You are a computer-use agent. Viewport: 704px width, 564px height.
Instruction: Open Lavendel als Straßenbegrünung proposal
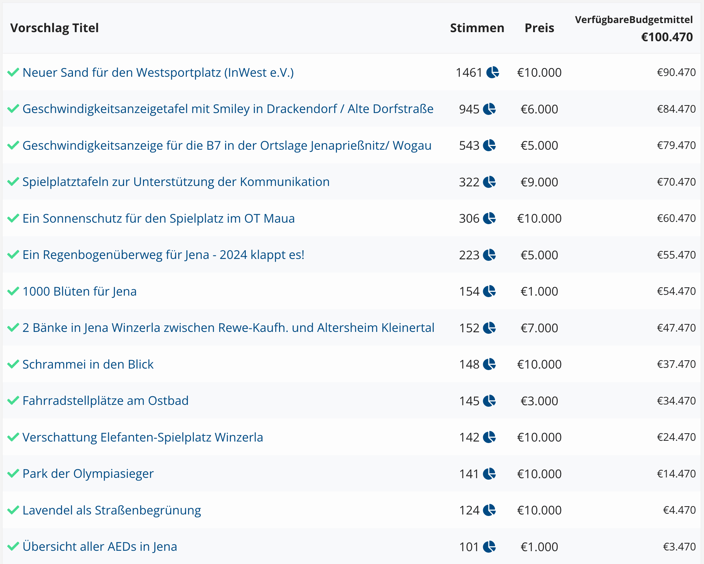click(x=112, y=511)
